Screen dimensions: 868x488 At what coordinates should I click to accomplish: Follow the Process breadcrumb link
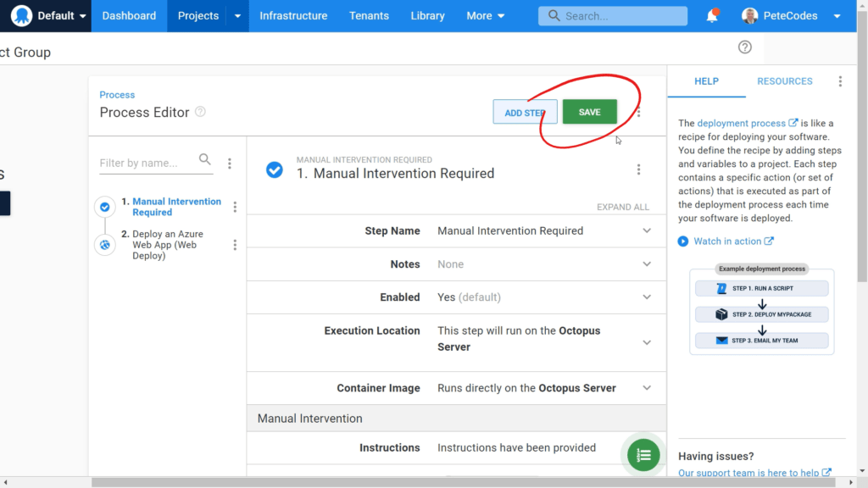point(117,95)
